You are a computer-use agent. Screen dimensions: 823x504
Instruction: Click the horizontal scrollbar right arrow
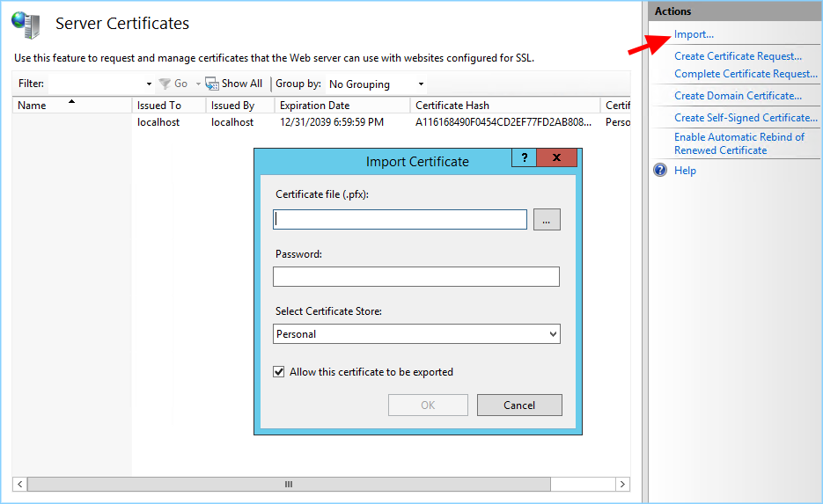tap(622, 484)
